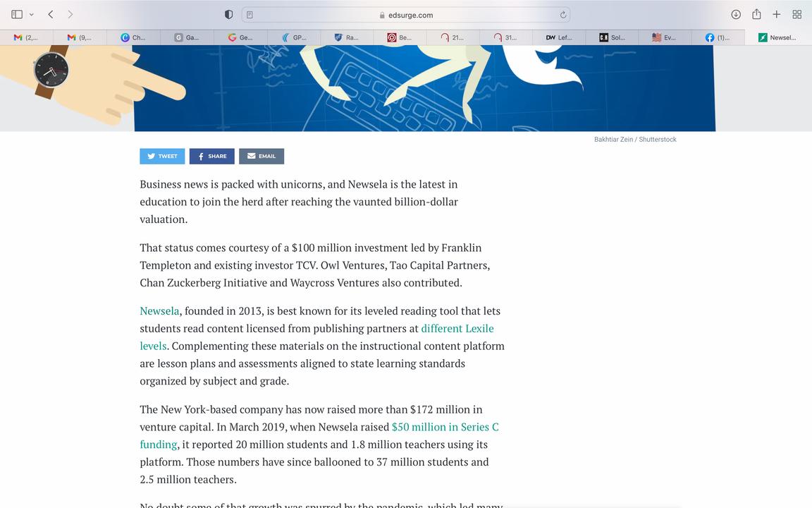
Task: Switch to the DW Lef... tab
Action: (x=559, y=37)
